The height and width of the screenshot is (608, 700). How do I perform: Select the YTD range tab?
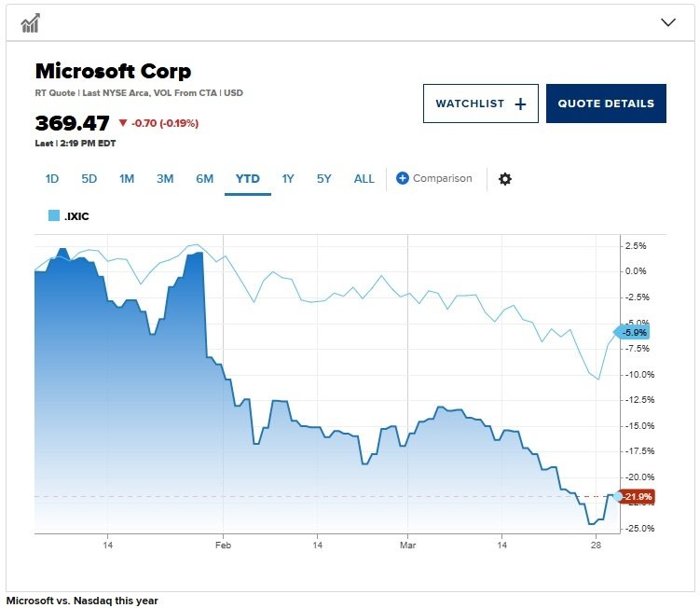pyautogui.click(x=247, y=179)
